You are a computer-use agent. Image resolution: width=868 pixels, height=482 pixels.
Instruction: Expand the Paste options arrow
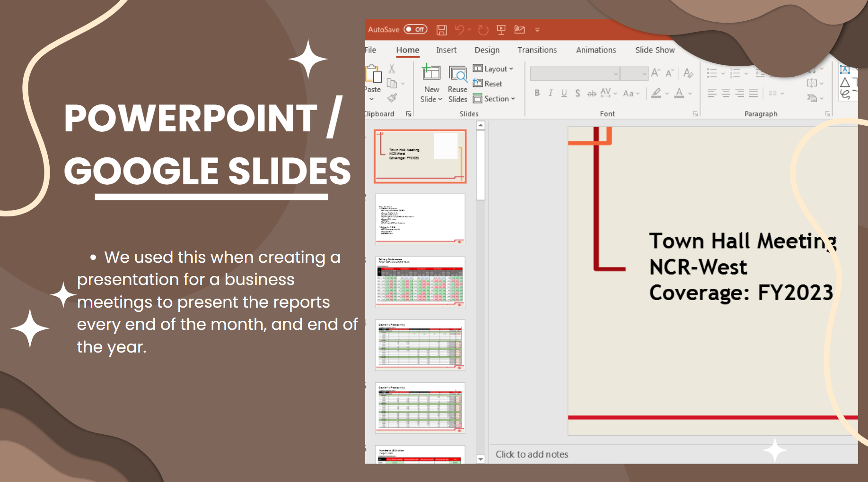pos(372,99)
